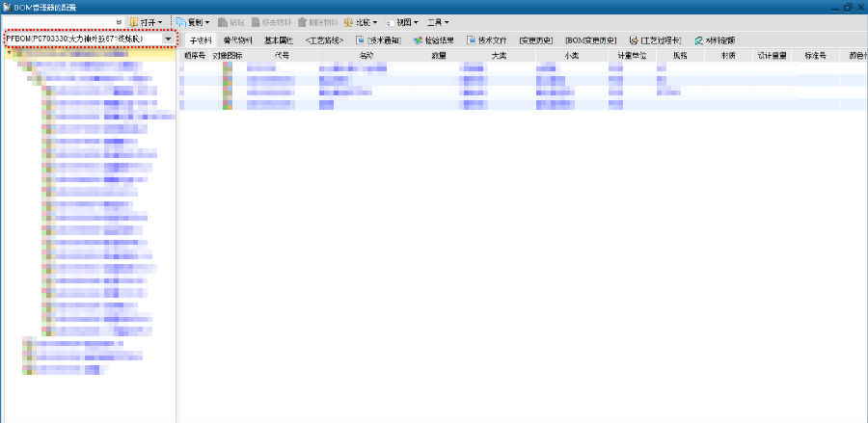Click the 数量 column header
Screen dimensions: 868x423
pos(439,55)
